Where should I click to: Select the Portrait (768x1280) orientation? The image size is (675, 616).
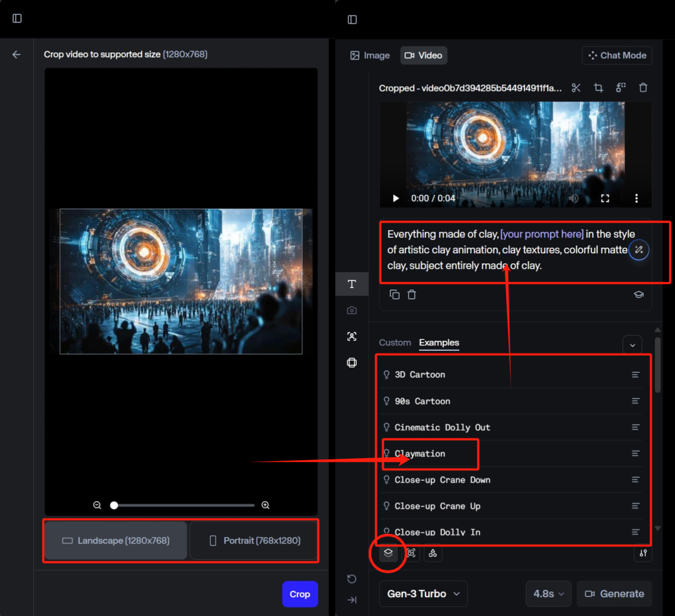[254, 540]
